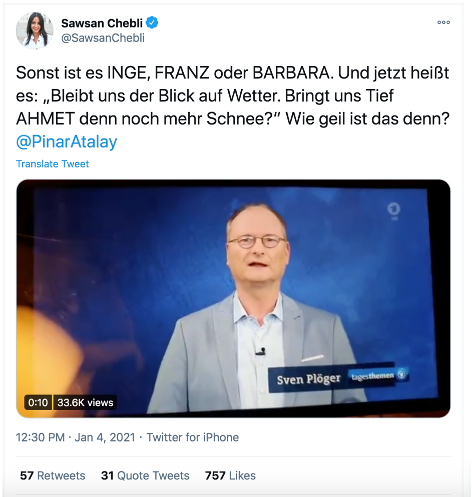Open the @SawsanChebli handle link
The width and height of the screenshot is (472, 497).
coord(103,38)
